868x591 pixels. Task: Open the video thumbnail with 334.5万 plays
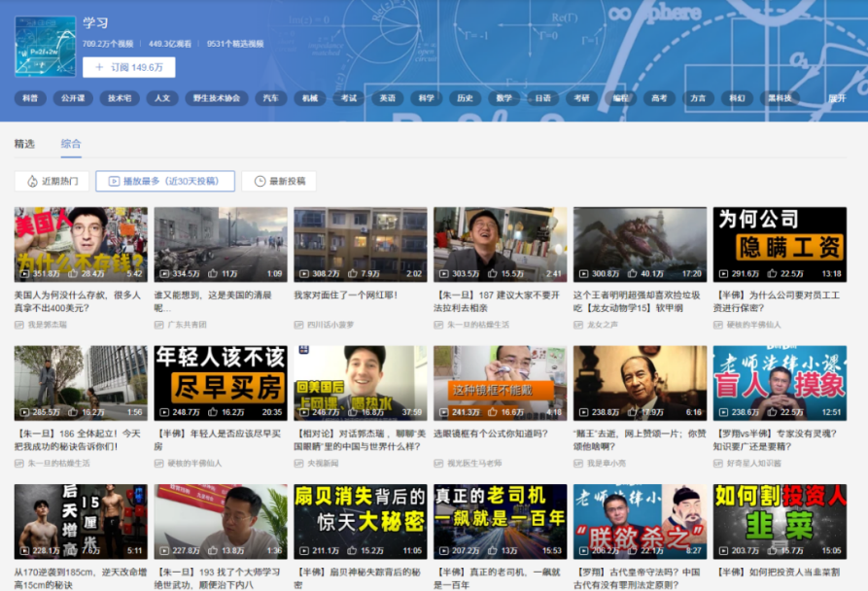221,245
